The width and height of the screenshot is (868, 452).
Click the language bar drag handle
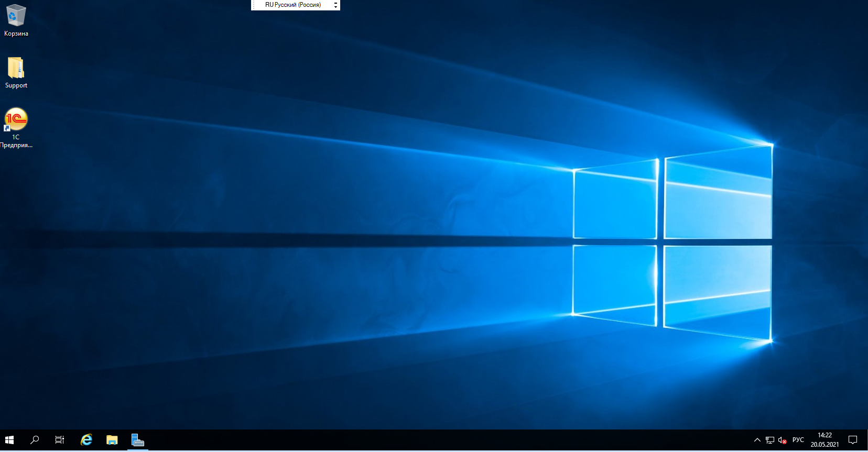254,5
